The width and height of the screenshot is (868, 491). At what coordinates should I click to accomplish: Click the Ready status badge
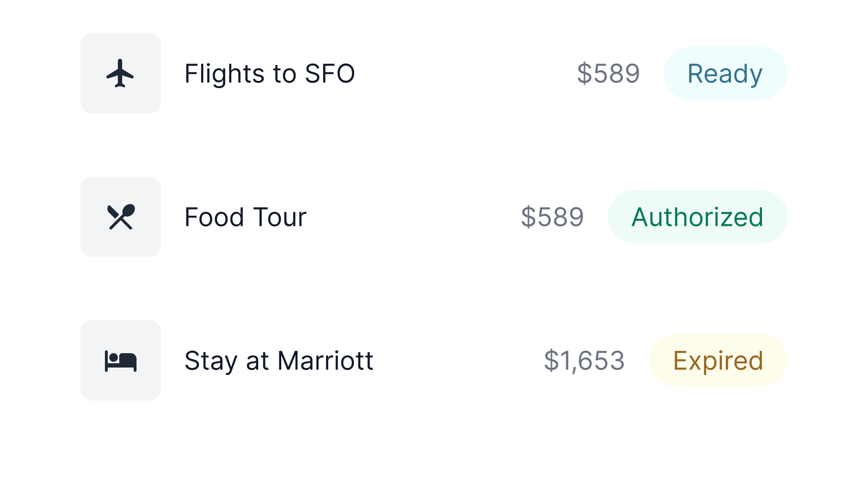[x=725, y=73]
